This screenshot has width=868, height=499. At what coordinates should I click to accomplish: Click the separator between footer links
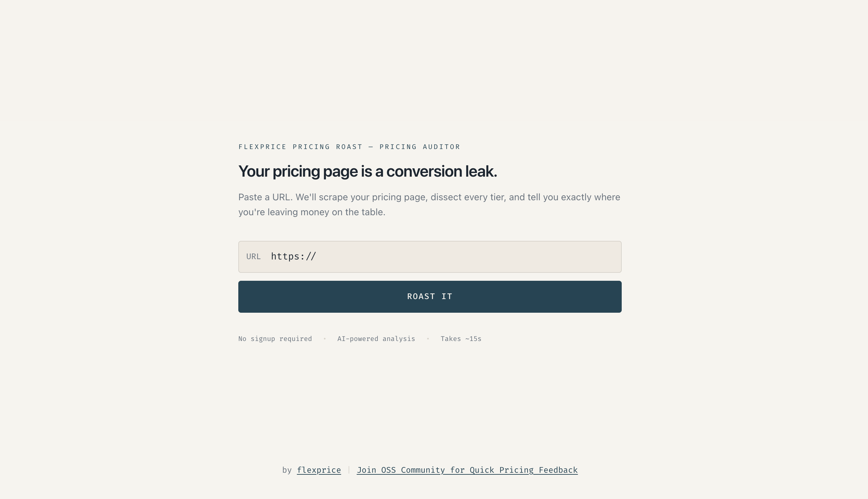(x=349, y=470)
